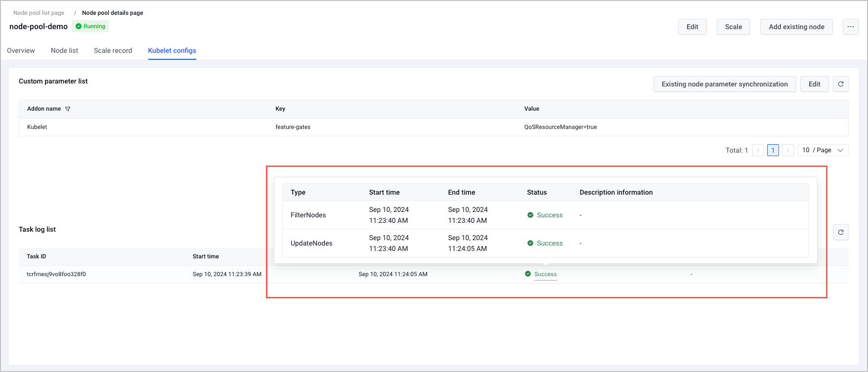Click the Value column header
The width and height of the screenshot is (868, 372).
532,109
